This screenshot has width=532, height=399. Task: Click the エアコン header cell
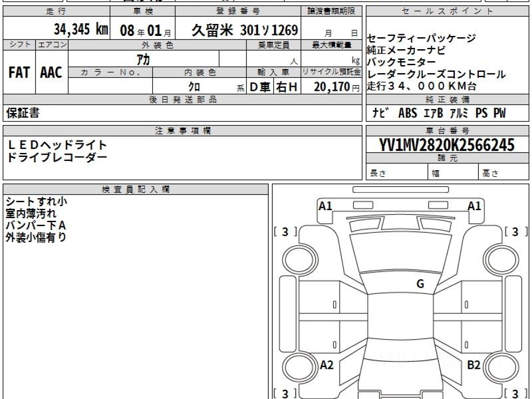pos(52,45)
